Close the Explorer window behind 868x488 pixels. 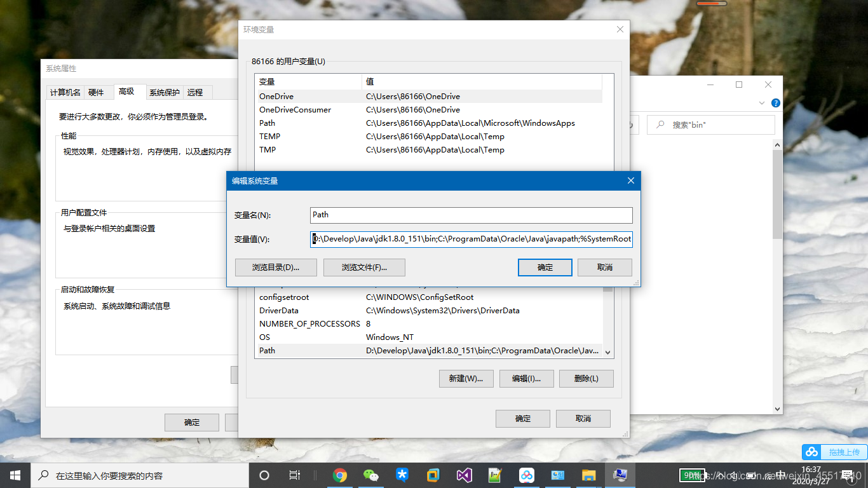coord(768,85)
